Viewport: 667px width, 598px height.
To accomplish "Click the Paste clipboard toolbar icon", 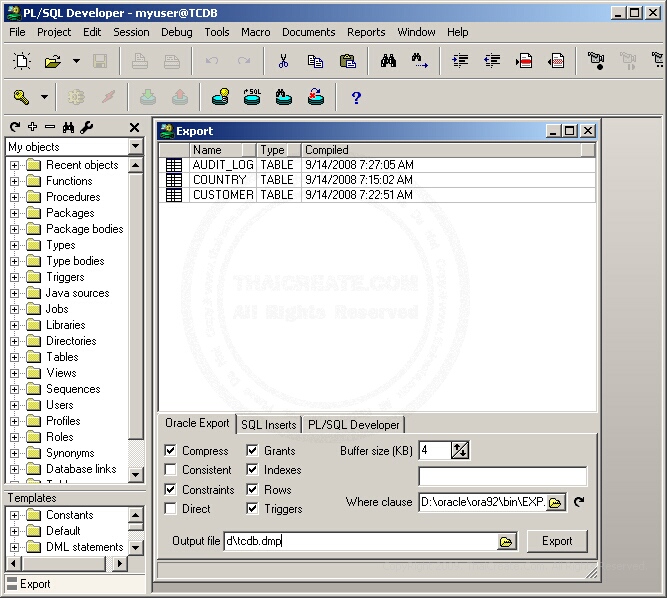I will [347, 61].
